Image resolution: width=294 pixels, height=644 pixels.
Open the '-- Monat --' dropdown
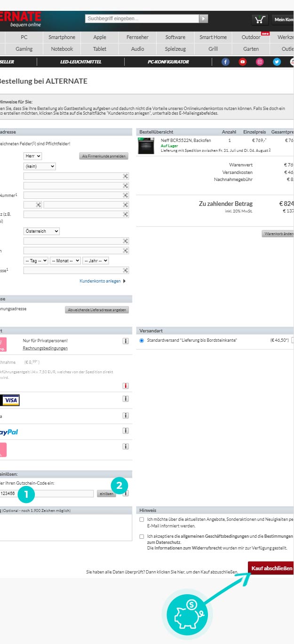[x=65, y=260]
